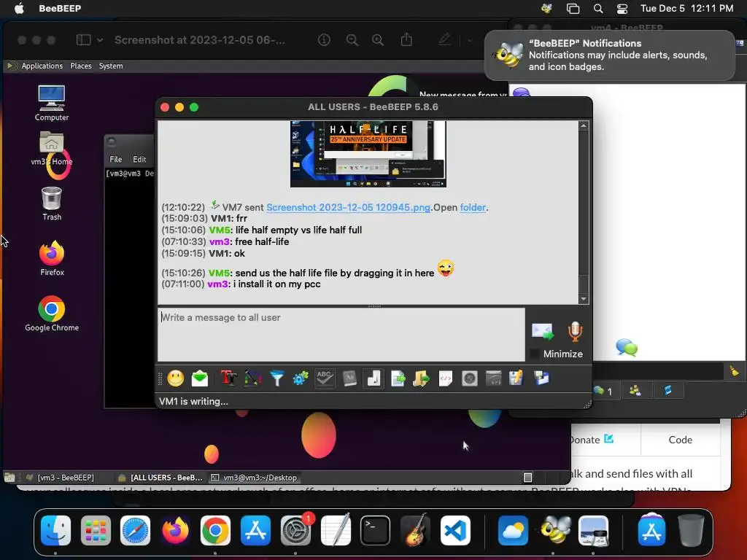Open the Applications menu
Image resolution: width=747 pixels, height=560 pixels.
pyautogui.click(x=42, y=66)
